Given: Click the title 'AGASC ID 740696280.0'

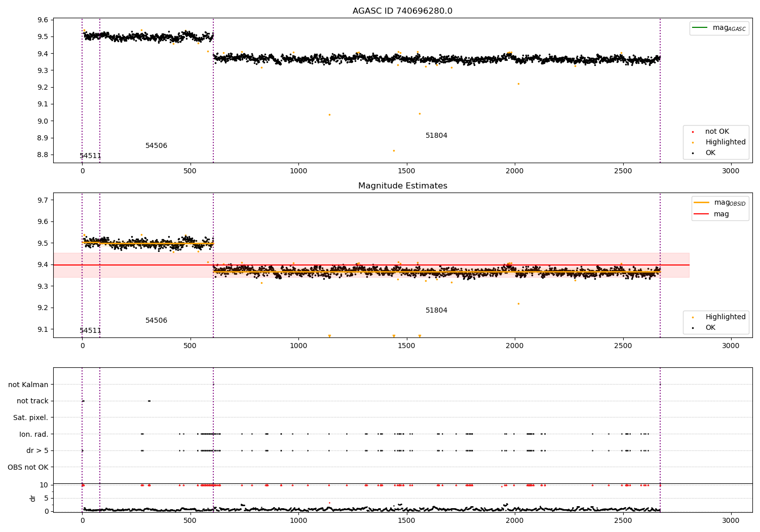Looking at the screenshot, I should pyautogui.click(x=402, y=11).
